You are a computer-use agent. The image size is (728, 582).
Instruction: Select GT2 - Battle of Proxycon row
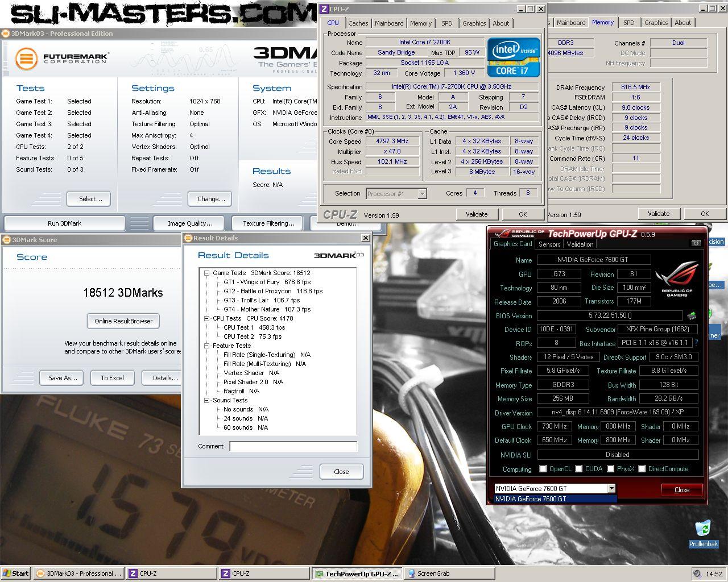[x=273, y=291]
